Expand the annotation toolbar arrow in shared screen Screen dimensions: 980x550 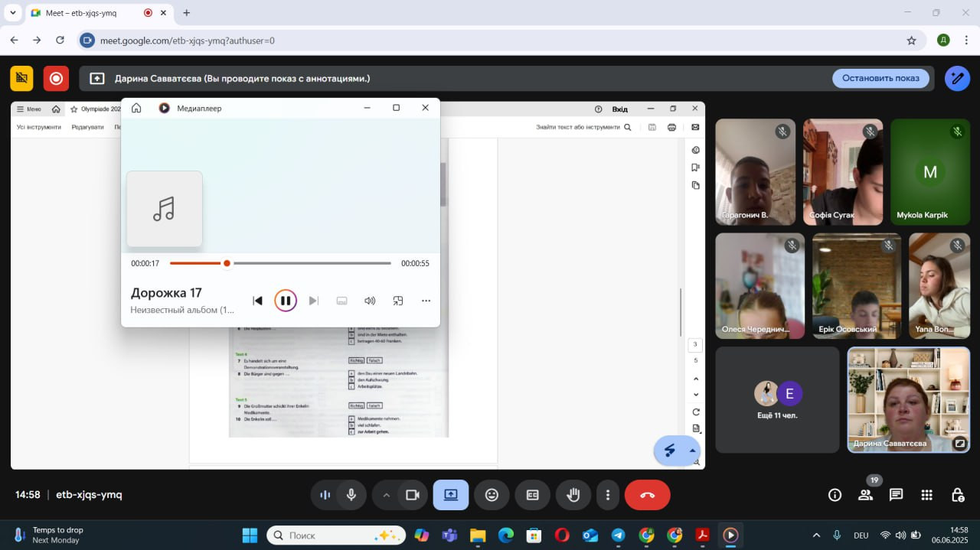pyautogui.click(x=693, y=451)
